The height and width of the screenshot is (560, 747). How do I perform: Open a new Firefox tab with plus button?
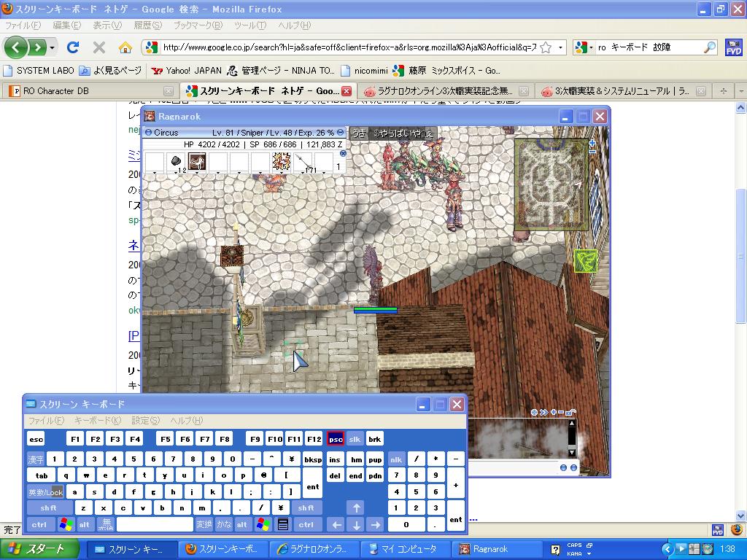click(723, 90)
